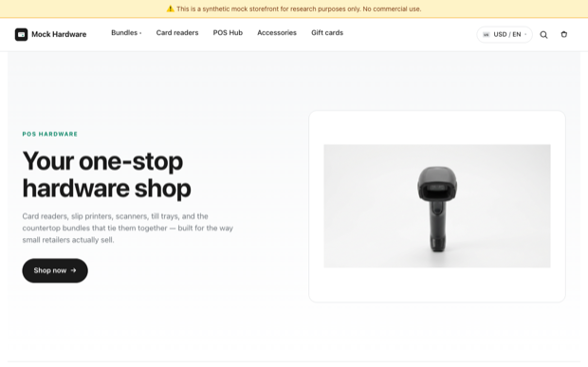
Task: Open the search icon in header
Action: pyautogui.click(x=543, y=34)
